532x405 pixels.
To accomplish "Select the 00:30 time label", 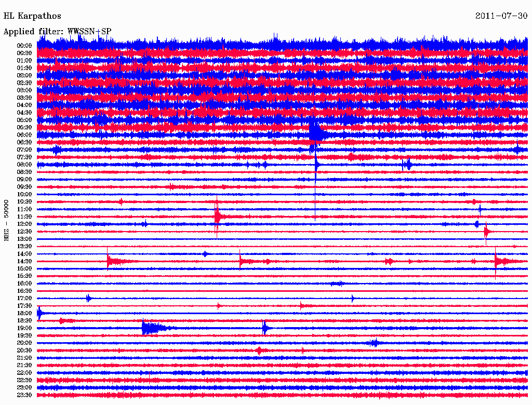I will coord(24,53).
